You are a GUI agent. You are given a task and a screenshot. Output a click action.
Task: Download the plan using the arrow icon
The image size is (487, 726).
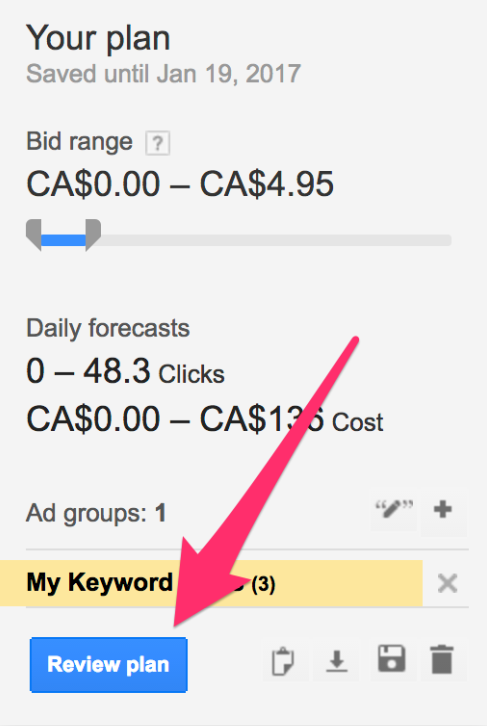[337, 660]
